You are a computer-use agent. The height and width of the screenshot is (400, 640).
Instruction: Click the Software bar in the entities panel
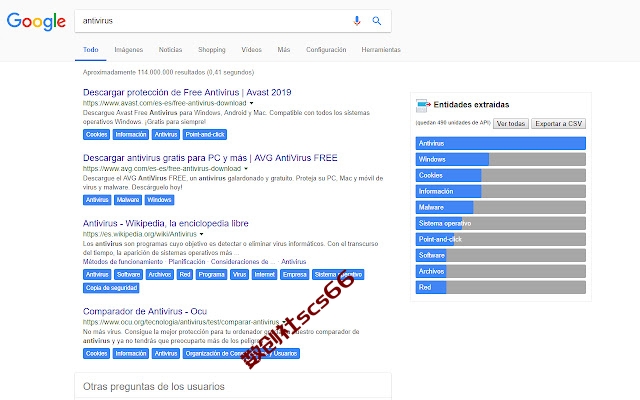tap(500, 255)
